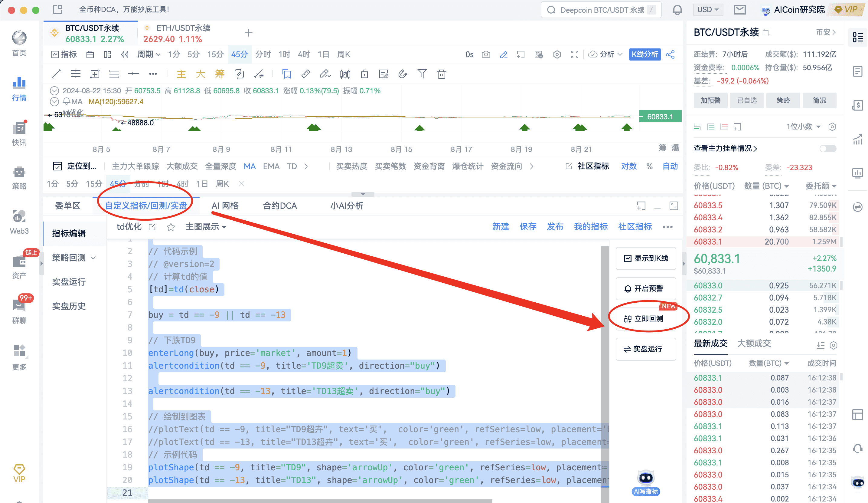868x503 pixels.
Task: Toggle the EMA indicator on chart
Action: [x=271, y=166]
